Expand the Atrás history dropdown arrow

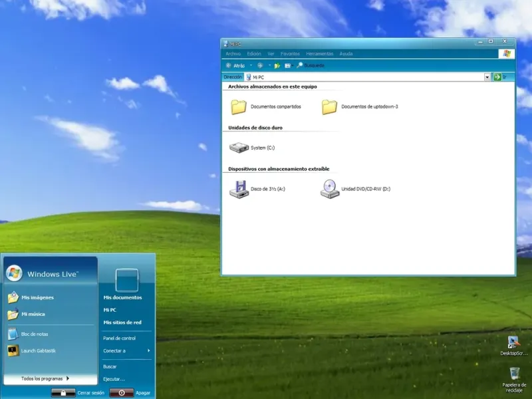coord(251,65)
